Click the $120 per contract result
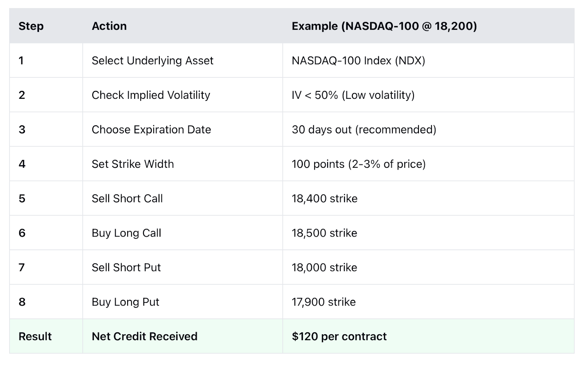Screen dimensions: 588x367 [x=339, y=337]
